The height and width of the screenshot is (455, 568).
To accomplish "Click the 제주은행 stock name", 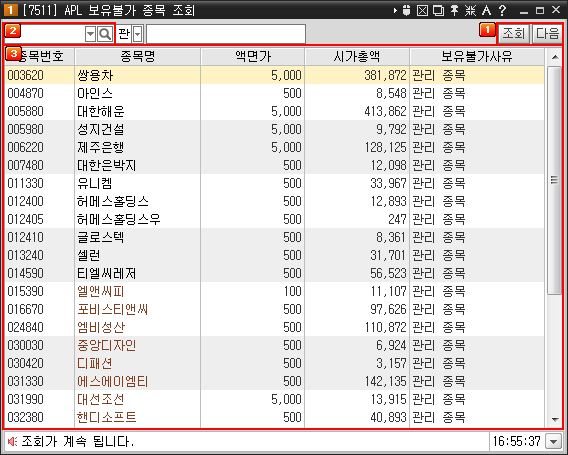I will 101,147.
